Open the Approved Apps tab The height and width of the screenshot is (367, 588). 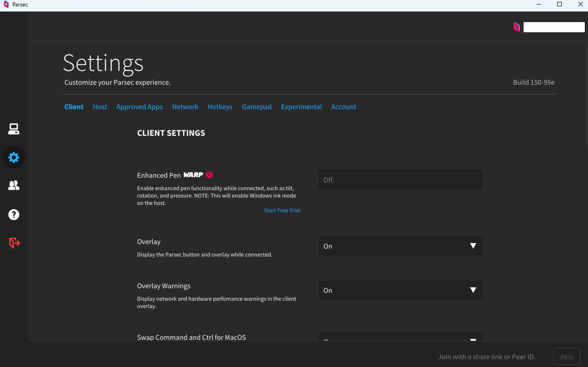(x=139, y=107)
